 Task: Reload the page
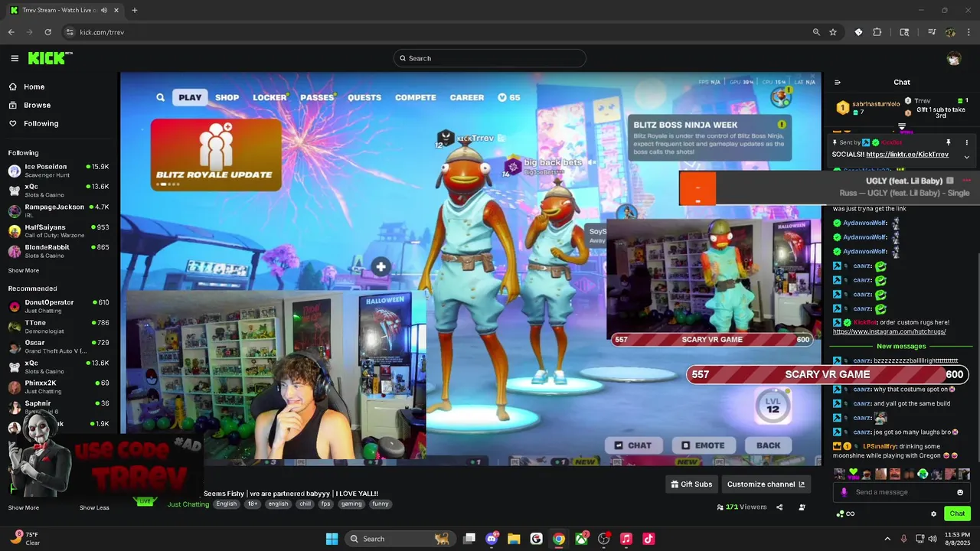pyautogui.click(x=47, y=32)
